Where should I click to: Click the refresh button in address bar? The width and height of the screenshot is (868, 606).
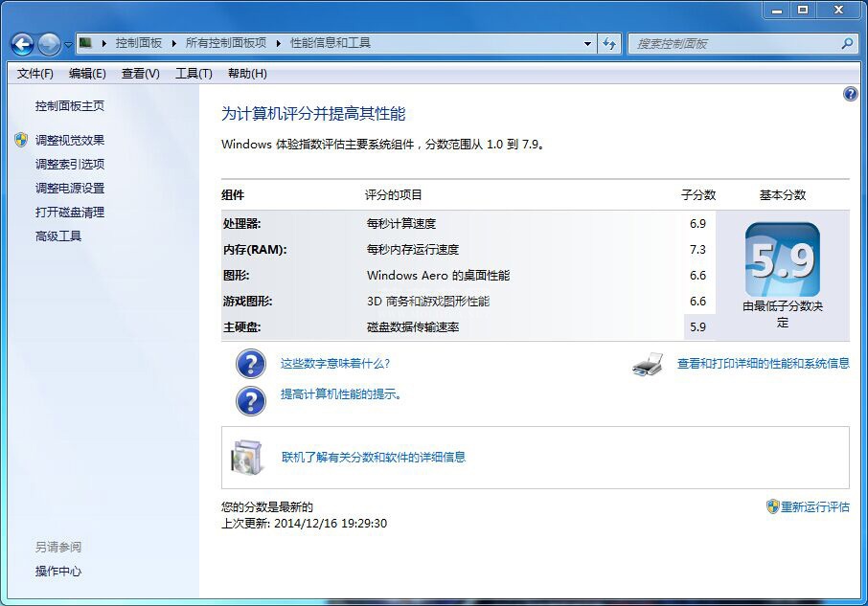coord(609,44)
